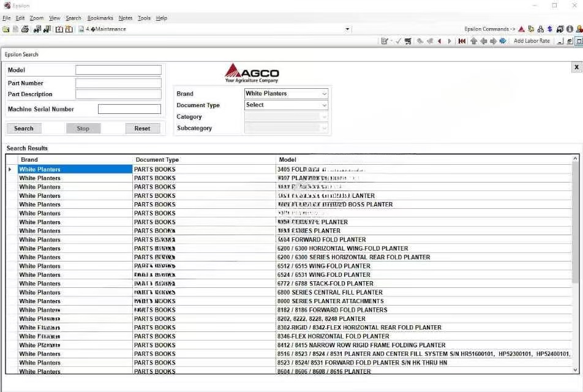Screen dimensions: 583x392
Task: Click the second open-book bookmark icon
Action: click(x=69, y=29)
